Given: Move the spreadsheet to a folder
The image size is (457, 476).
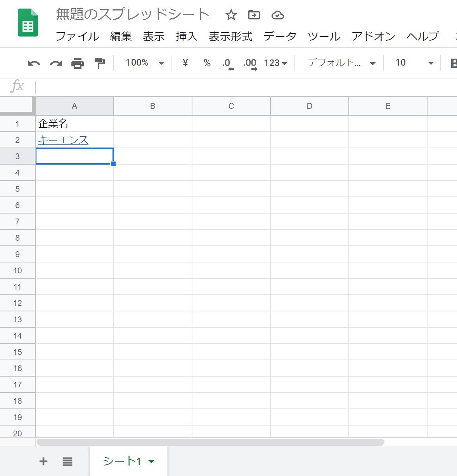Looking at the screenshot, I should pos(254,15).
